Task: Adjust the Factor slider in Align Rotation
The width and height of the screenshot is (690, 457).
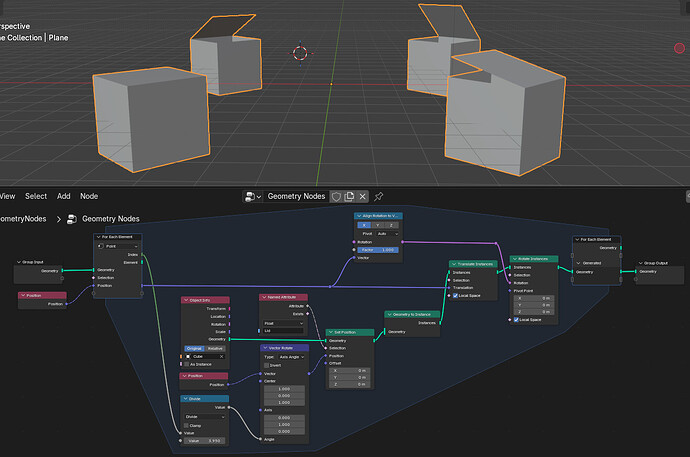Action: coord(378,250)
